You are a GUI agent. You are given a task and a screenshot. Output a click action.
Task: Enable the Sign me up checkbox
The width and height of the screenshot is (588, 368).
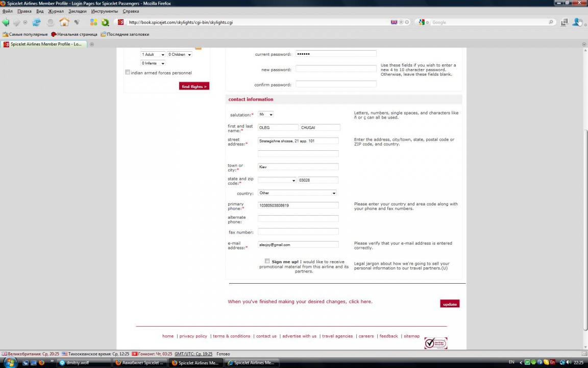tap(267, 261)
